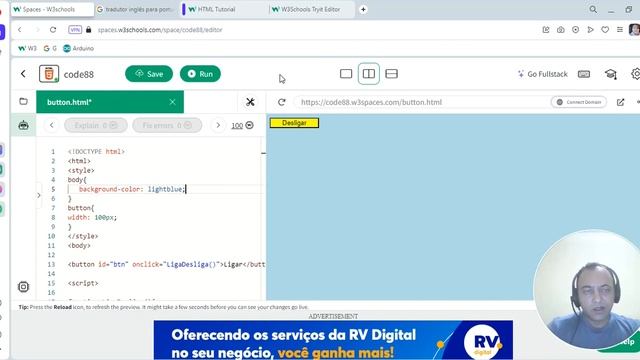This screenshot has width=640, height=360.
Task: Click the screenshot icon in left sidebar
Action: point(23,287)
